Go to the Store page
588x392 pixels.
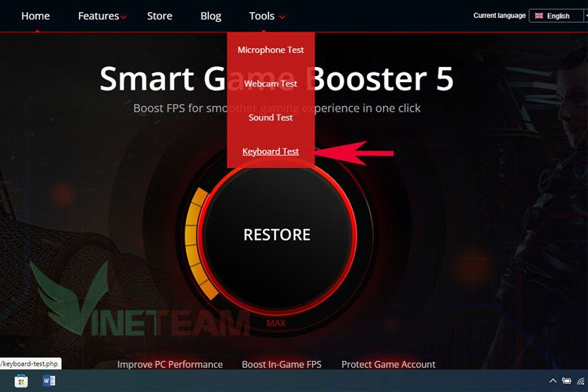(159, 16)
